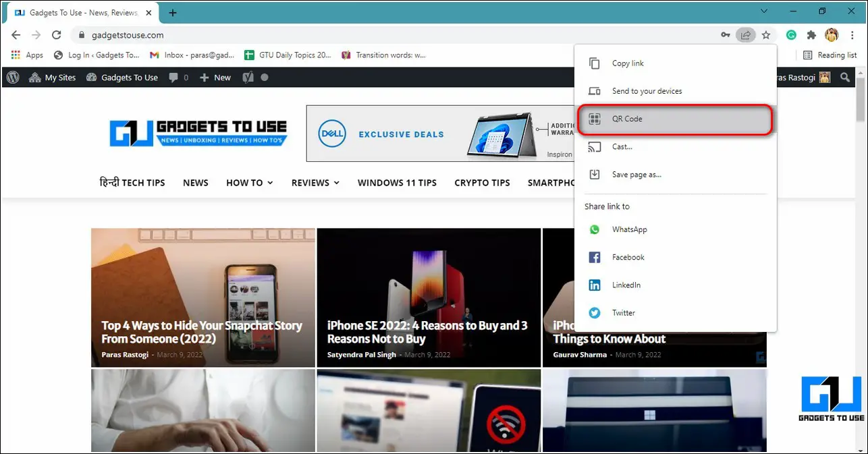
Task: Open the Chrome three-dot menu
Action: [x=852, y=35]
